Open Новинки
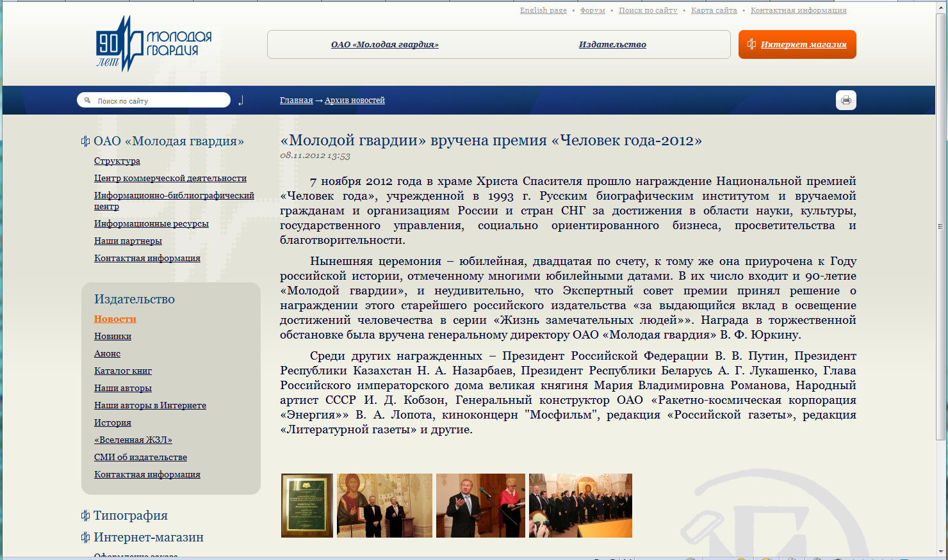948x560 pixels. click(x=113, y=337)
